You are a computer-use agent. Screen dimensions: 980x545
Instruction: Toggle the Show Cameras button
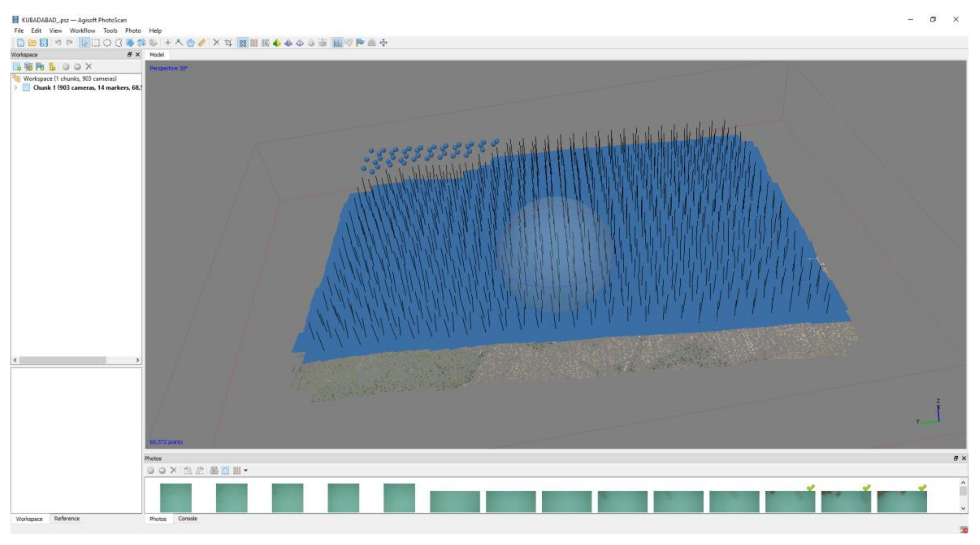(337, 43)
